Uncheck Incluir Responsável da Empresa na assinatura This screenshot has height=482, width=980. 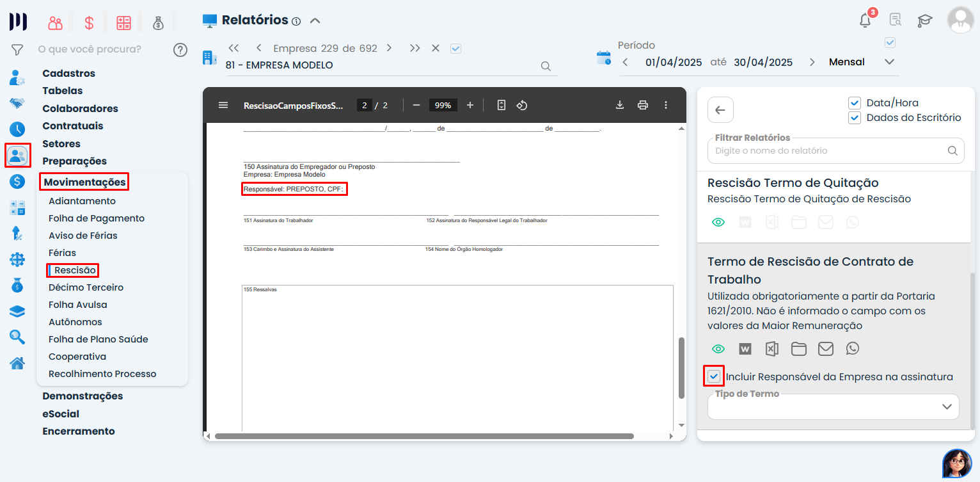714,376
